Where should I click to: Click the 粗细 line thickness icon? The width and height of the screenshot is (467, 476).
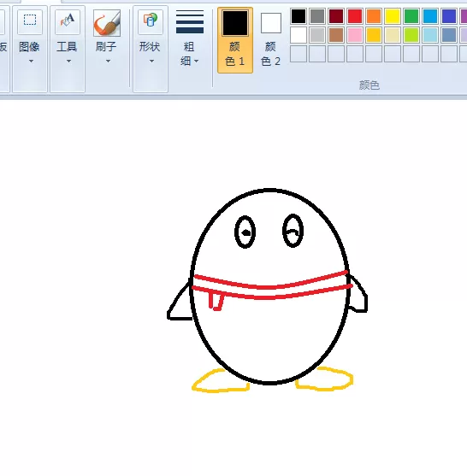[x=190, y=22]
